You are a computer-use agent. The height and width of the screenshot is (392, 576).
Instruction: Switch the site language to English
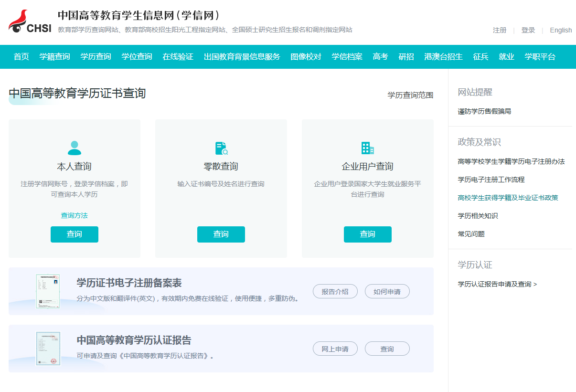tap(561, 30)
